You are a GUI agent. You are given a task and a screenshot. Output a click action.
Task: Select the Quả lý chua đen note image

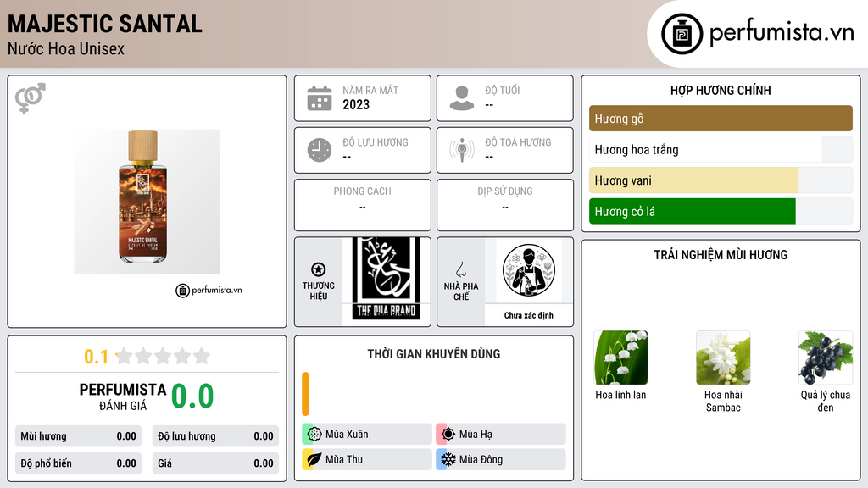(x=826, y=358)
